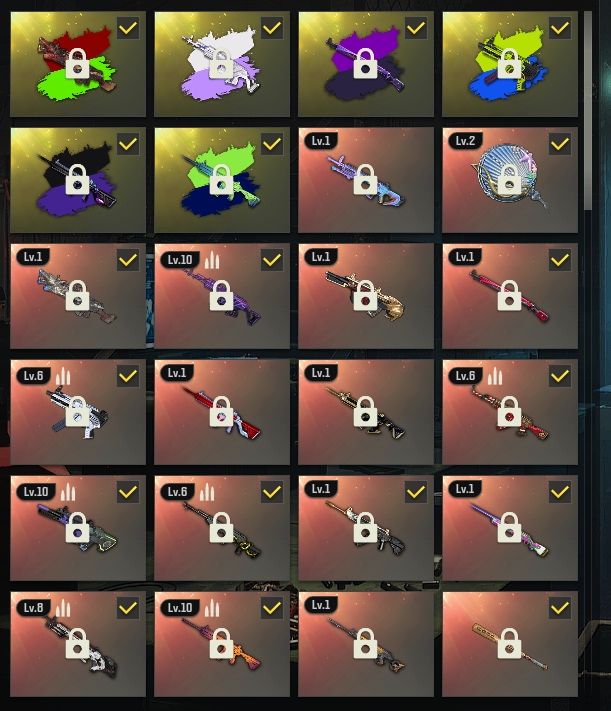Click bullets icon on Lv.6 white SMG tile
Image resolution: width=611 pixels, height=711 pixels.
coord(63,376)
